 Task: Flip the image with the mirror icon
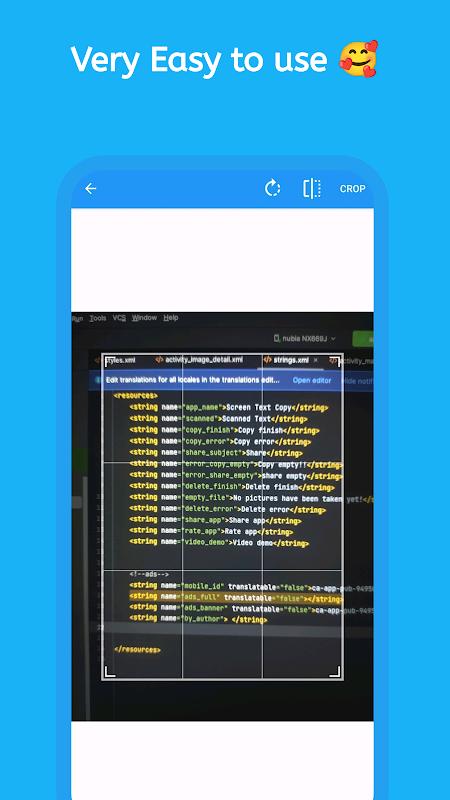(312, 188)
